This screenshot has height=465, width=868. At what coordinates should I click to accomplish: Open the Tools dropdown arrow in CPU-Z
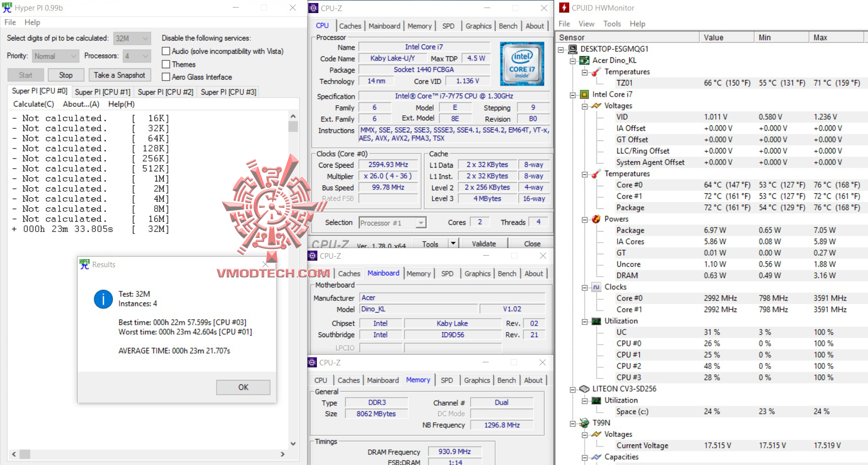(453, 244)
